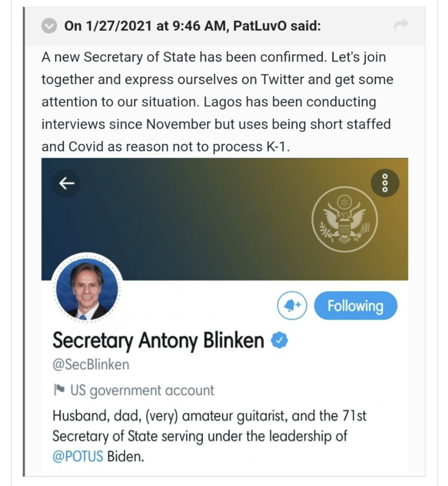448x486 pixels.
Task: Click the bio text about amateur guitarist
Action: tap(209, 436)
